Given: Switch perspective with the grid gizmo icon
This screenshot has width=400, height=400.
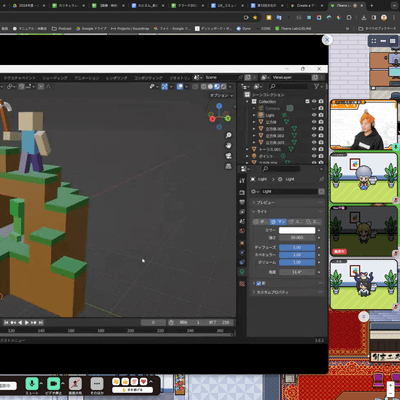Looking at the screenshot, I should tap(229, 166).
